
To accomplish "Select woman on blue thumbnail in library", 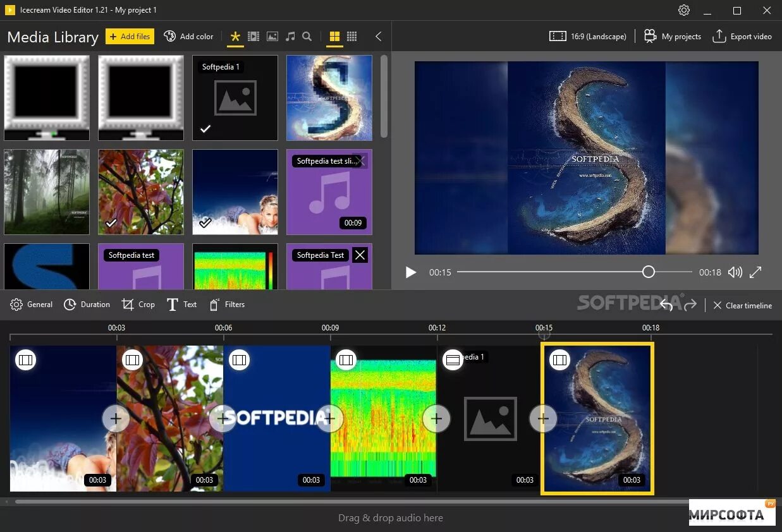I will coord(235,192).
